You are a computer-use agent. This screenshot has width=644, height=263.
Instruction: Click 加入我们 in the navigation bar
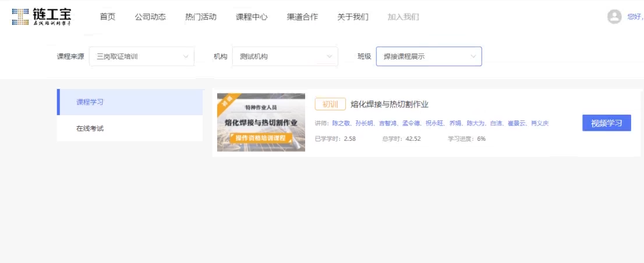[403, 17]
